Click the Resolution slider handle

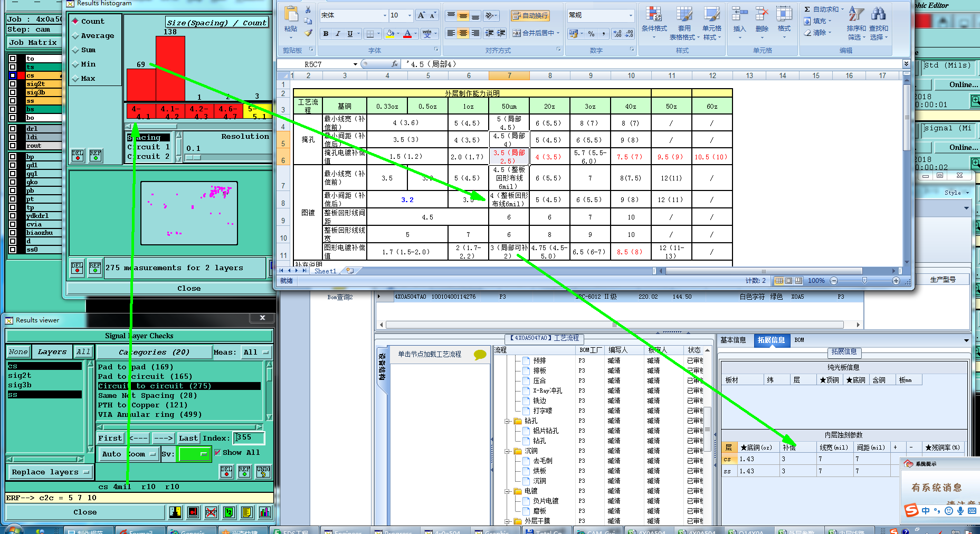193,157
